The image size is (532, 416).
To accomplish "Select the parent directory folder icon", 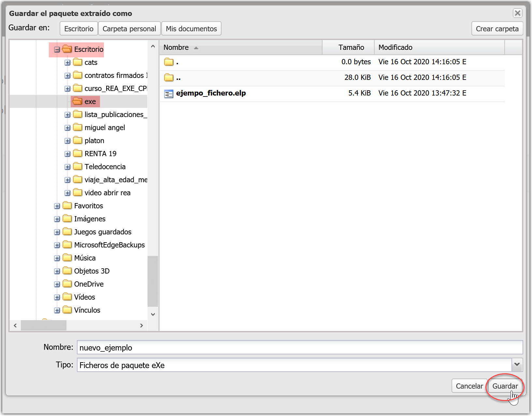I will pos(169,78).
